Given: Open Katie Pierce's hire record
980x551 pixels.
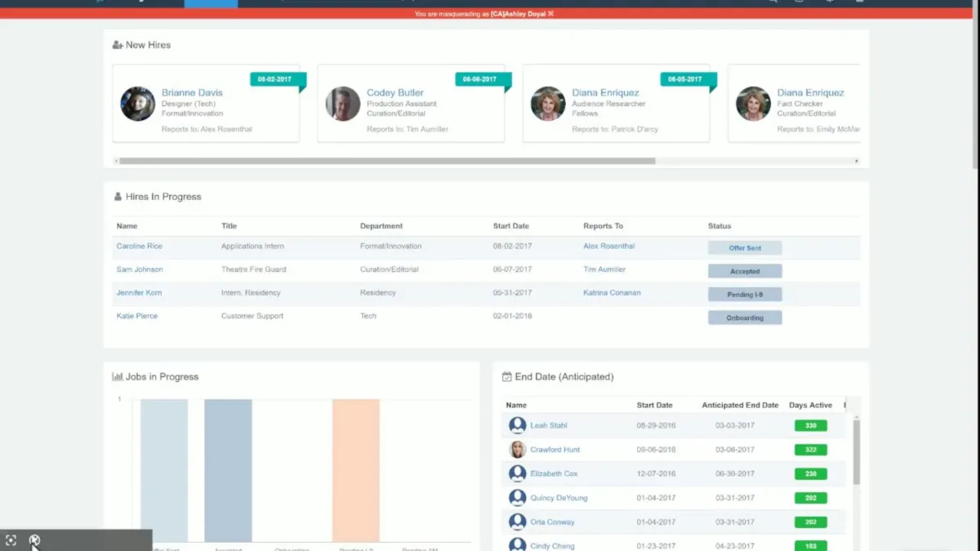Looking at the screenshot, I should (x=137, y=316).
